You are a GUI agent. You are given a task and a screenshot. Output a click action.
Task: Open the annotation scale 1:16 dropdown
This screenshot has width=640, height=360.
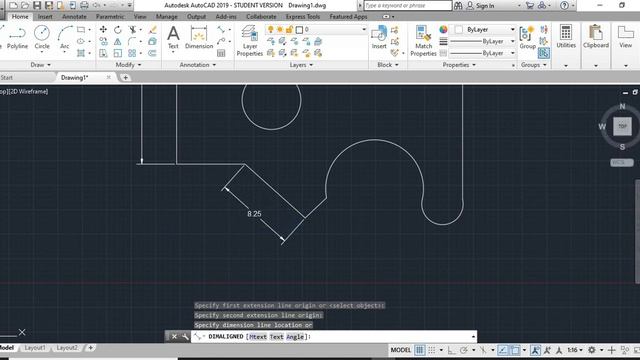(575, 350)
